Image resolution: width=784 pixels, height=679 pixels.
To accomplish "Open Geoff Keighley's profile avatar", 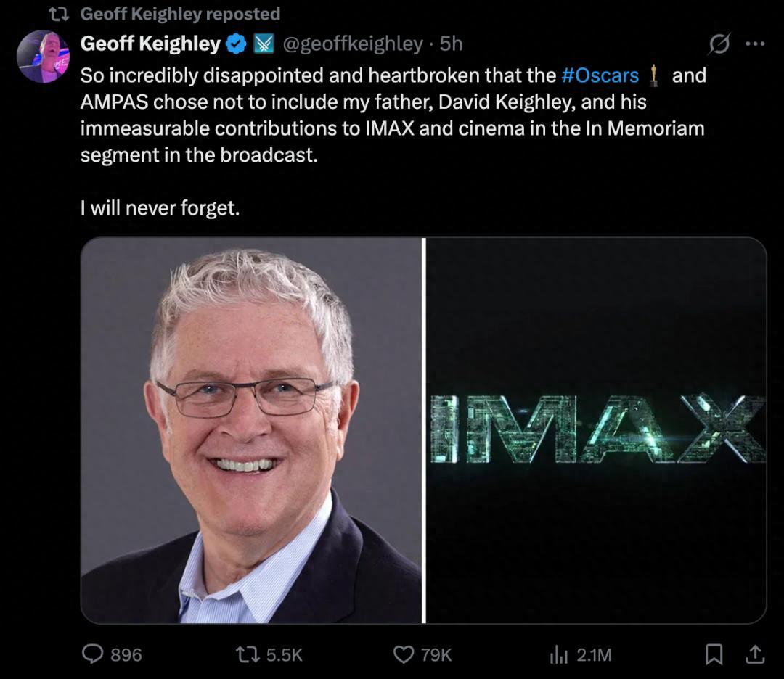I will coord(43,56).
